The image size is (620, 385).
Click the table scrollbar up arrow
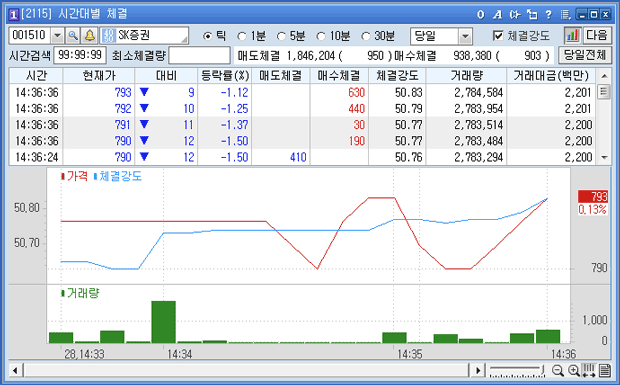coord(604,76)
